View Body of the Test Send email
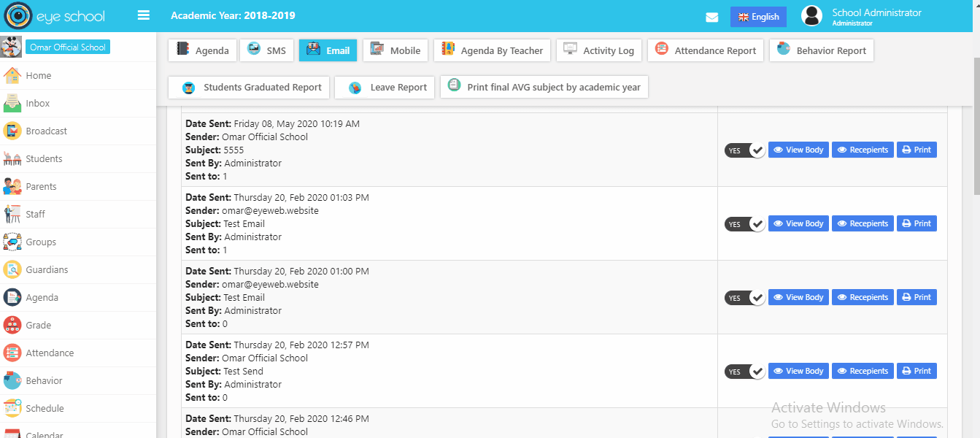Viewport: 980px width, 438px height. coord(798,371)
